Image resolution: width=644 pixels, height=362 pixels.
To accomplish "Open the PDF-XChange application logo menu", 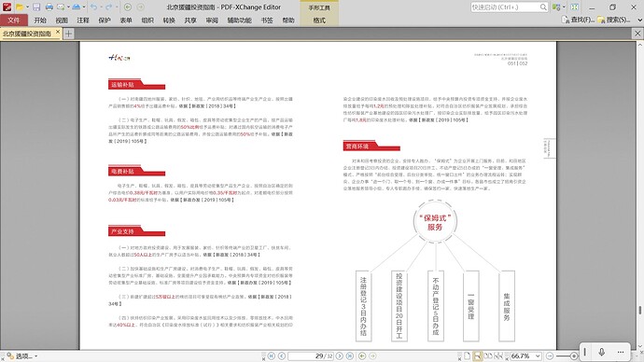I will [x=7, y=7].
